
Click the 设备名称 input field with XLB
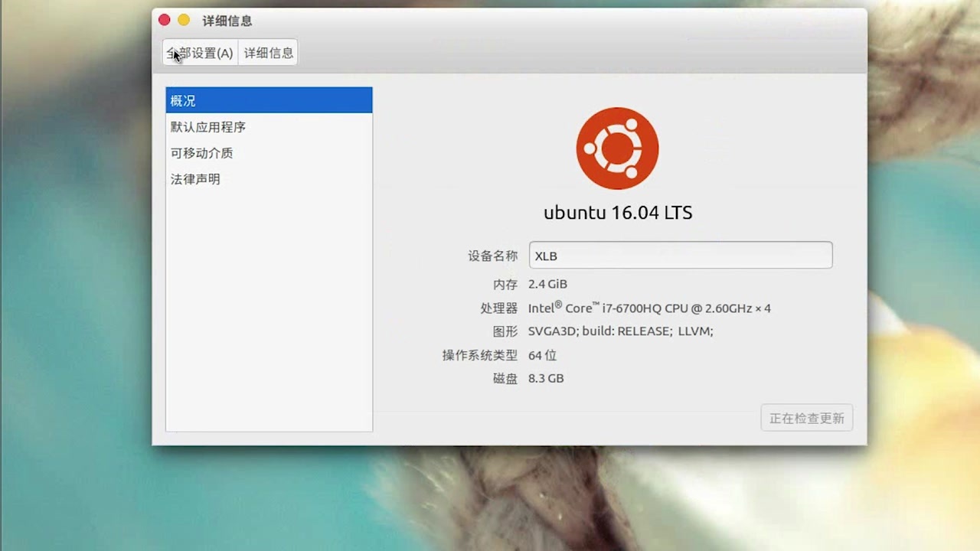click(681, 256)
